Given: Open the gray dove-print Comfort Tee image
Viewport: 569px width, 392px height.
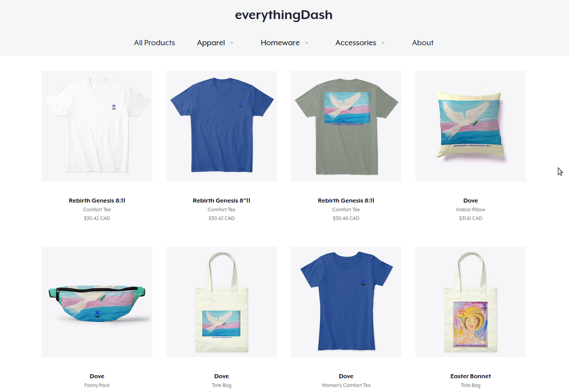Looking at the screenshot, I should pyautogui.click(x=346, y=126).
